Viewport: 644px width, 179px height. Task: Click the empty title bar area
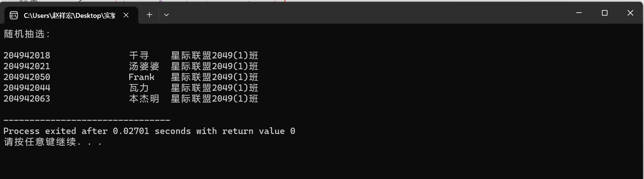369,13
